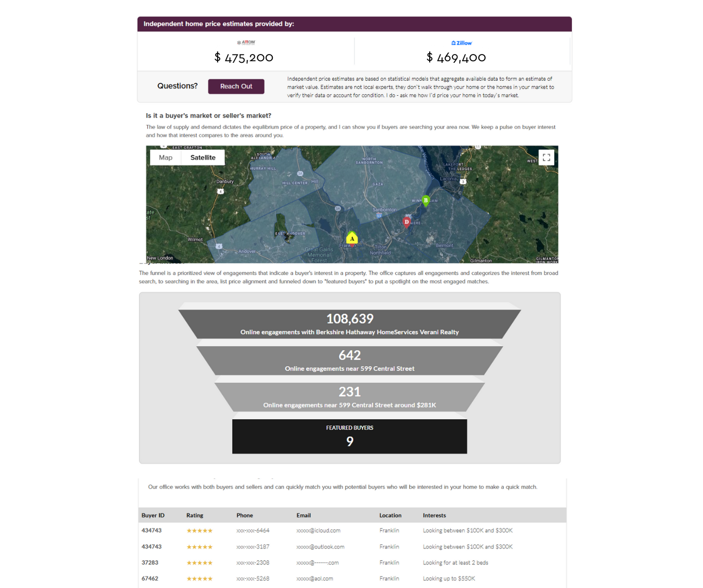Image resolution: width=703 pixels, height=588 pixels.
Task: Select the yellow A map marker
Action: pos(352,238)
